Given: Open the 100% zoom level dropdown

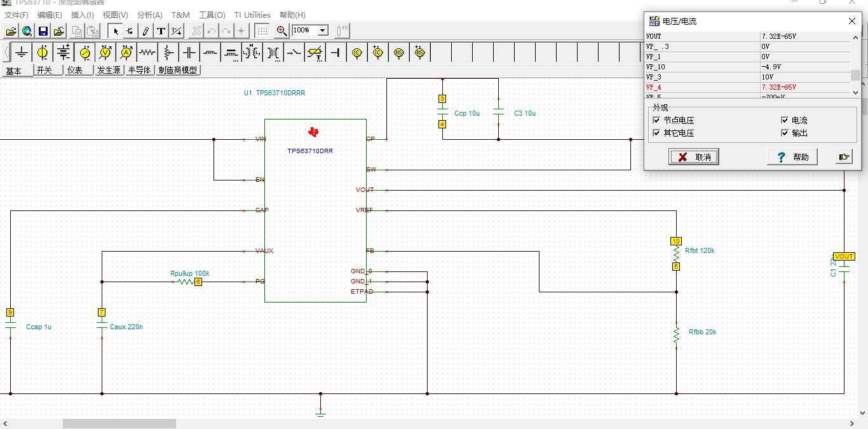Looking at the screenshot, I should (x=323, y=31).
